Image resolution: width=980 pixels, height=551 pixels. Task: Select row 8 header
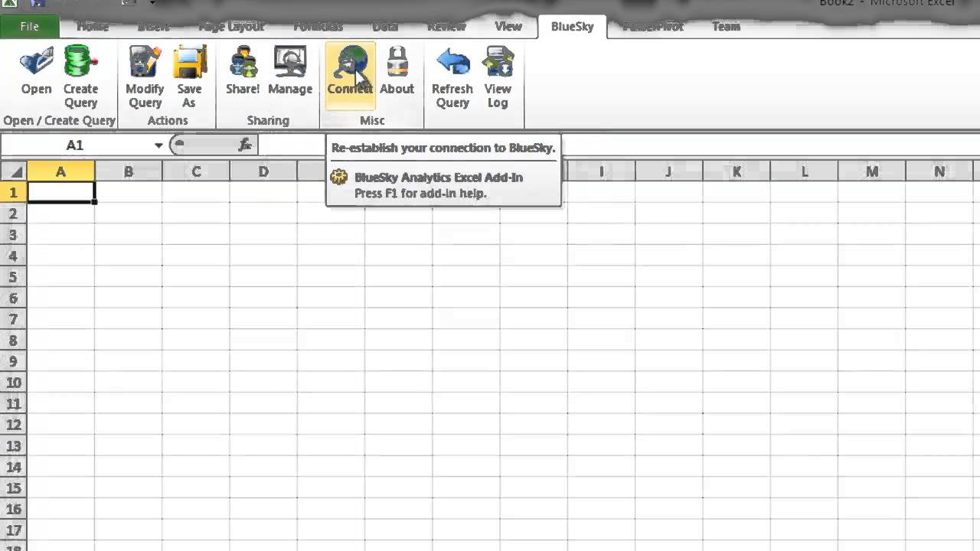(x=13, y=341)
